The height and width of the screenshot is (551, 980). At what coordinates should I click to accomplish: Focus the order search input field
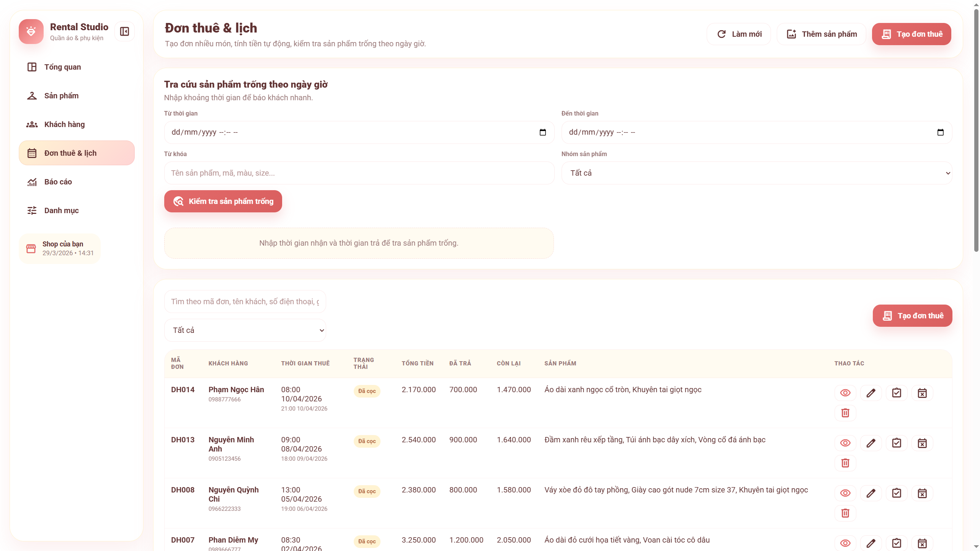245,302
